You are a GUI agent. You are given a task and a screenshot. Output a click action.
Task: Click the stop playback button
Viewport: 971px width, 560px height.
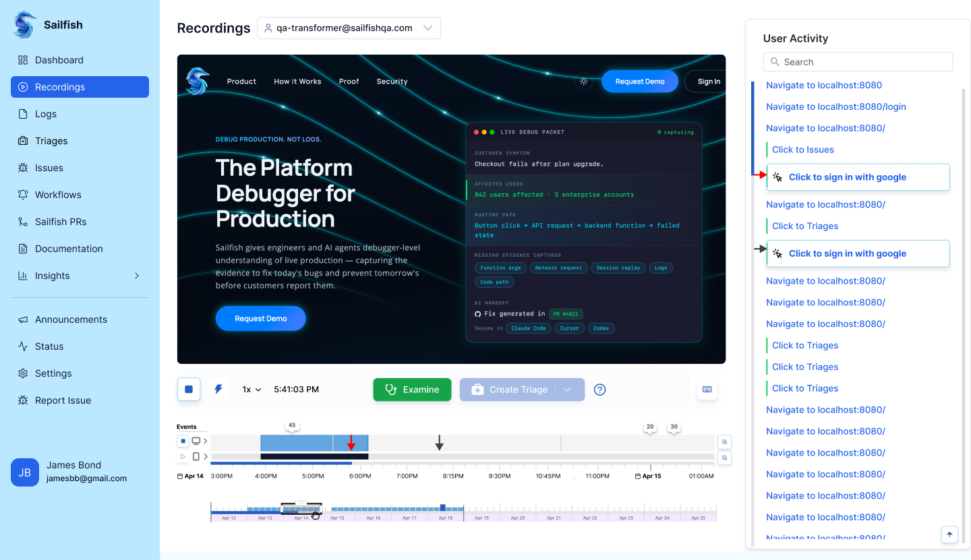[x=189, y=390]
